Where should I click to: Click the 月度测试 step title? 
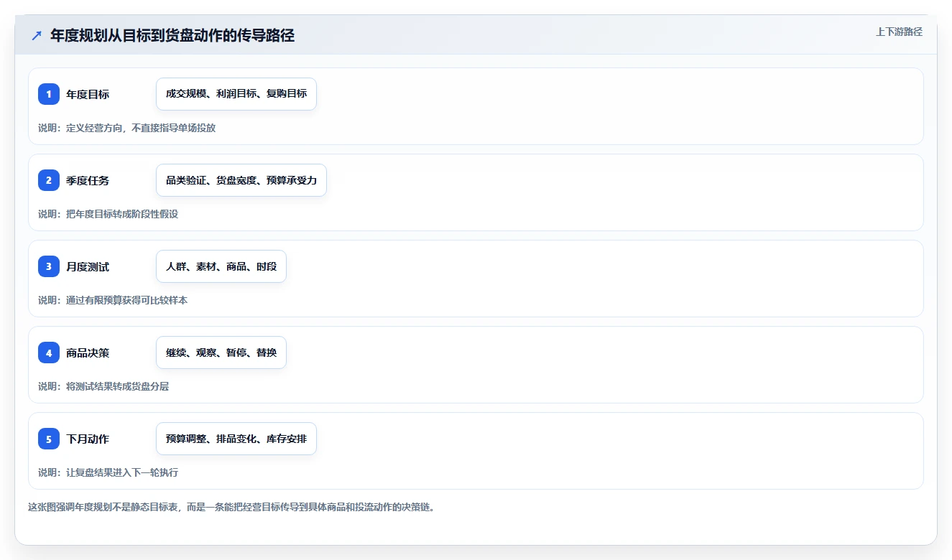88,266
